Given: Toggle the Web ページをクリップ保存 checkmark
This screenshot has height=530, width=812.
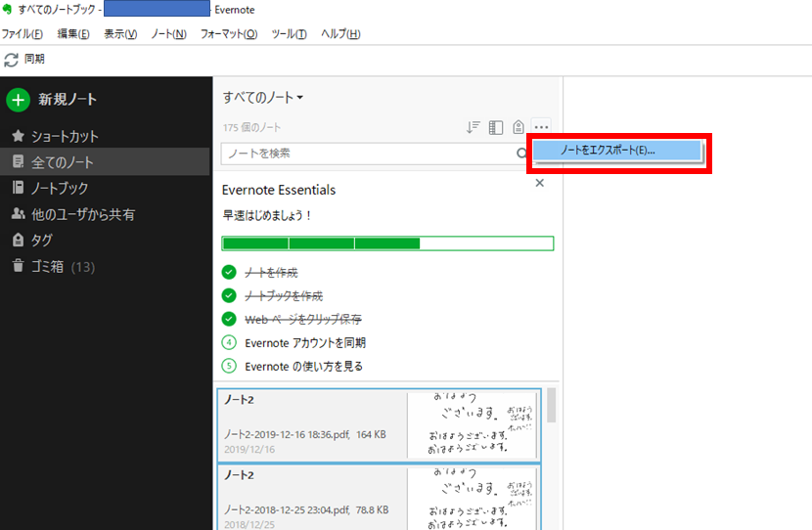Looking at the screenshot, I should [x=229, y=319].
